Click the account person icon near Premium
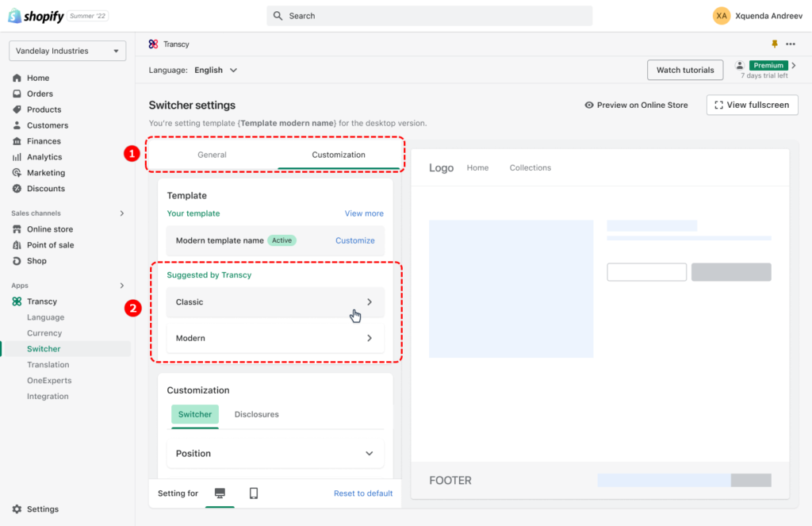The image size is (812, 526). pyautogui.click(x=740, y=65)
